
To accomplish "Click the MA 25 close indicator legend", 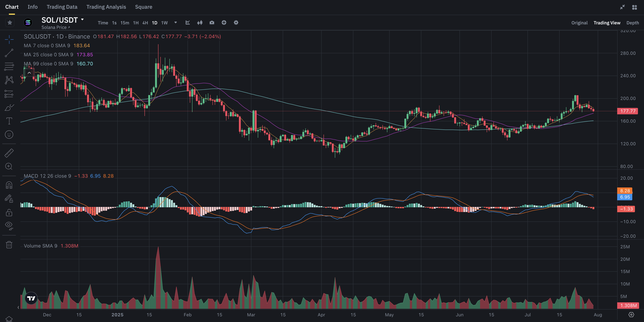I will click(49, 55).
